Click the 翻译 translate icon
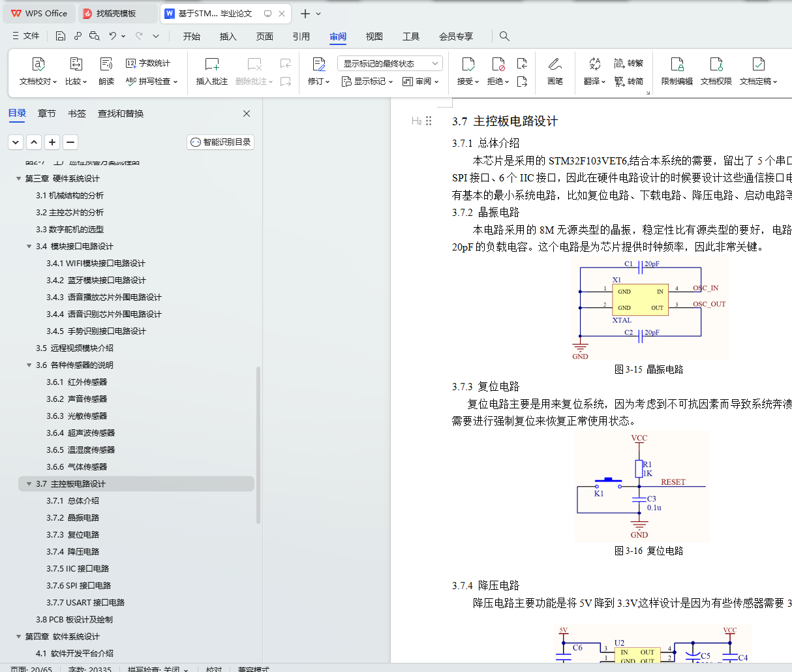Viewport: 792px width, 672px height. click(594, 64)
